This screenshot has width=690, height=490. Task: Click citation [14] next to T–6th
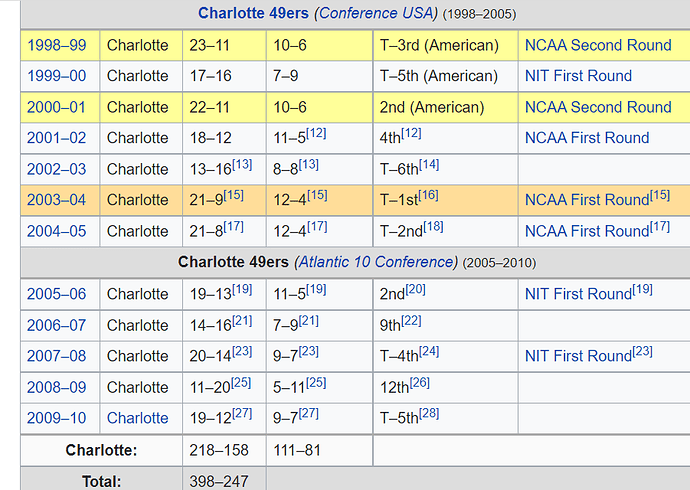click(429, 164)
